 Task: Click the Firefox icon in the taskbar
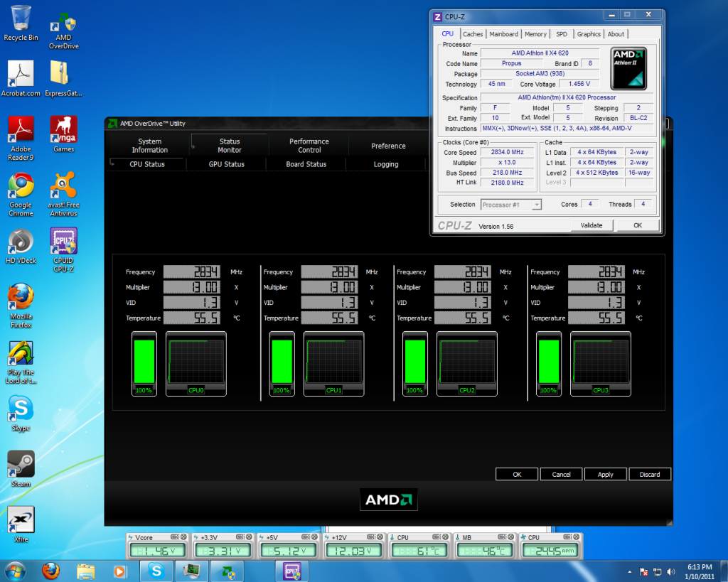click(x=50, y=571)
